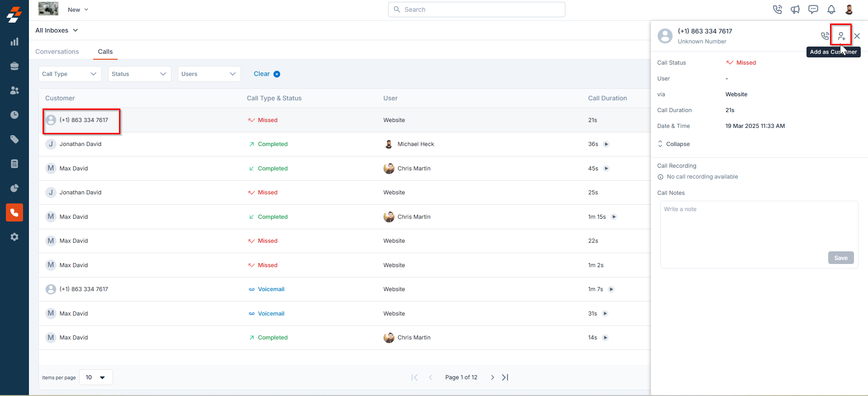Save the call note
The height and width of the screenshot is (396, 868).
click(841, 258)
